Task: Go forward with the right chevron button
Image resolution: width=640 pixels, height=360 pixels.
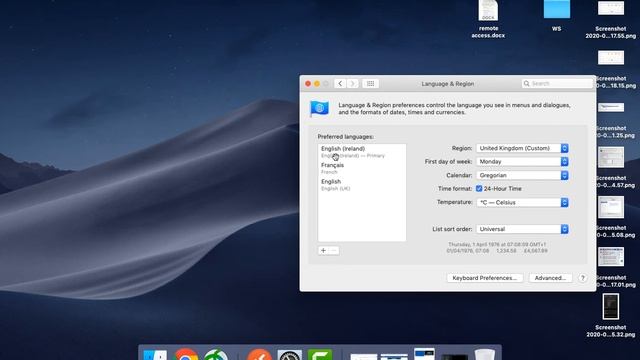Action: click(x=352, y=84)
